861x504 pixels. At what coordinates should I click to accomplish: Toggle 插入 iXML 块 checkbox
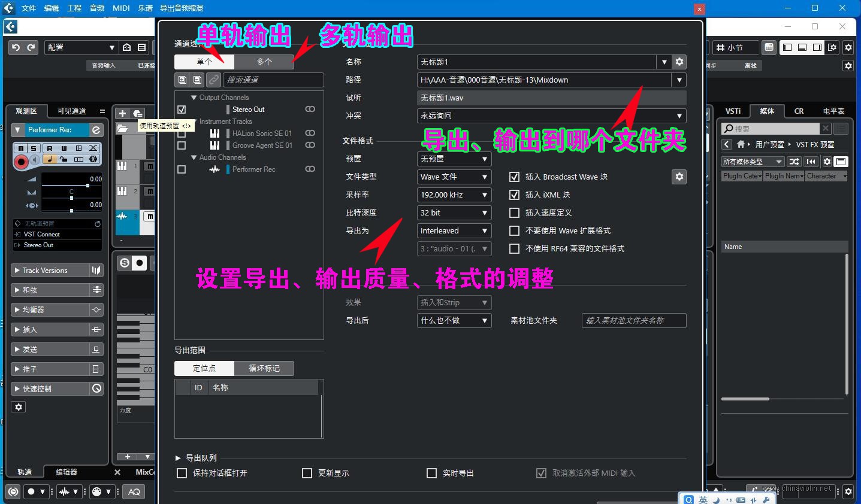pos(514,195)
